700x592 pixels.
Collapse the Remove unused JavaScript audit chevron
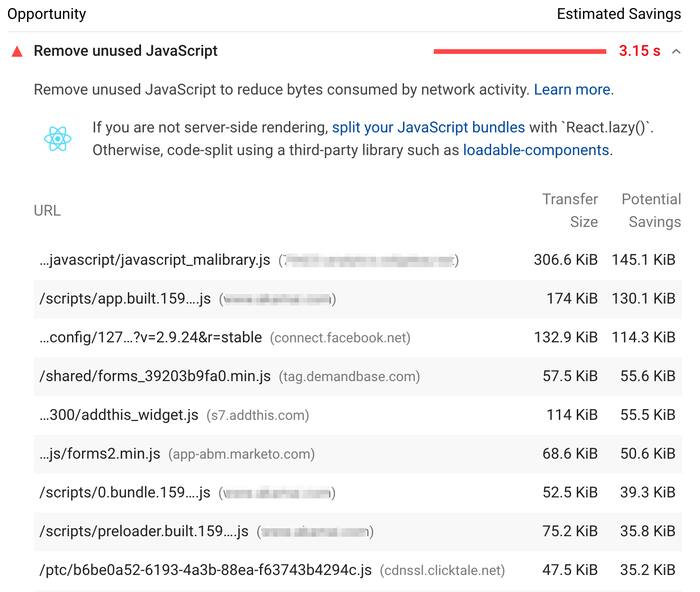point(677,51)
